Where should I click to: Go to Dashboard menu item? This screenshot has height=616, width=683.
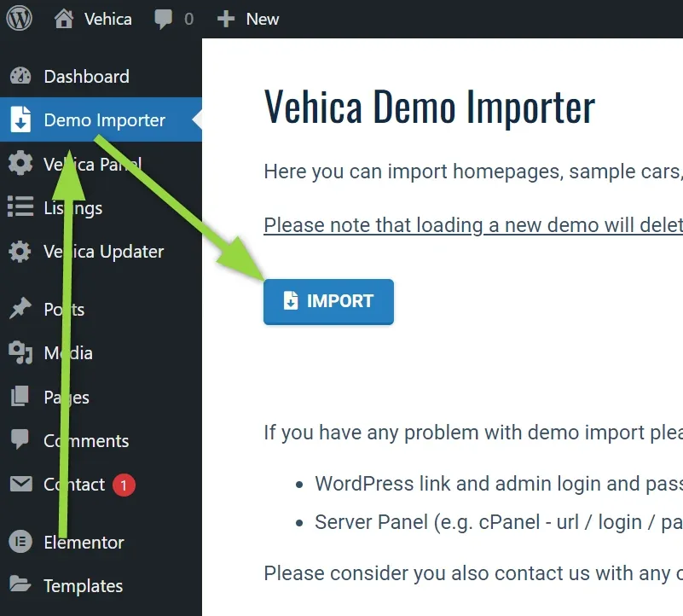tap(87, 77)
